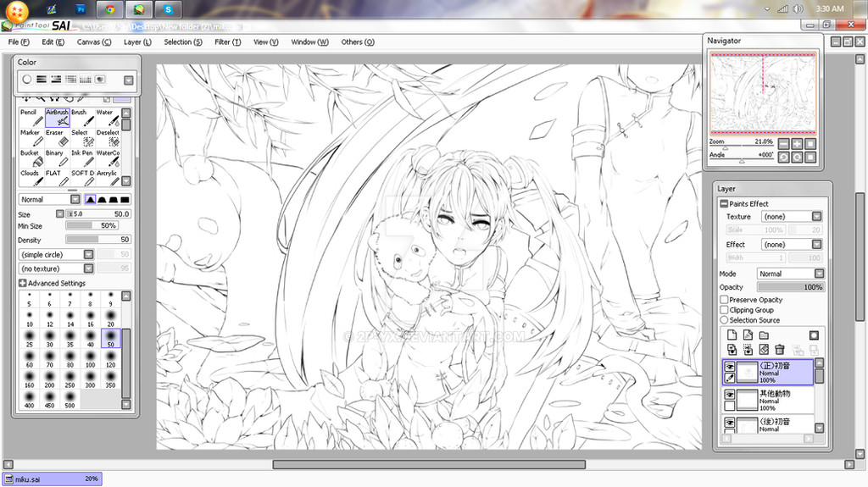Open the (no texture) brush dropdown
This screenshot has height=487, width=868.
pyautogui.click(x=88, y=268)
